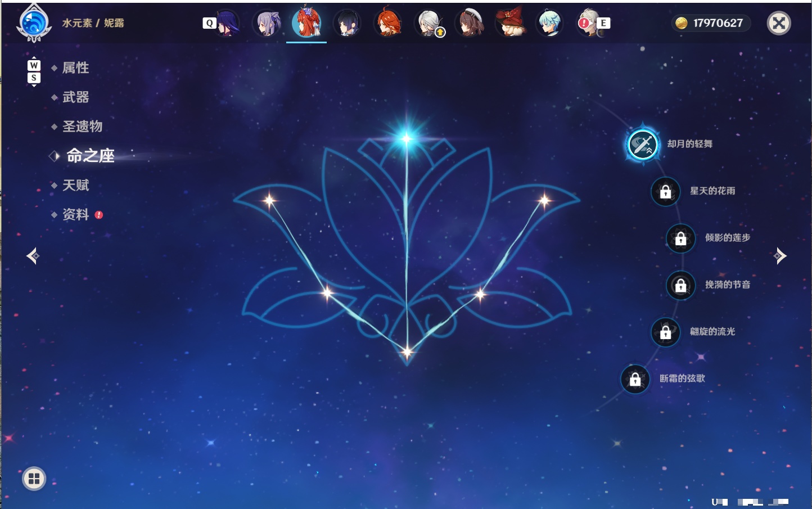Screen dimensions: 812x509
Task: Click the locked 挽漪的节音 constellation node
Action: (x=681, y=286)
